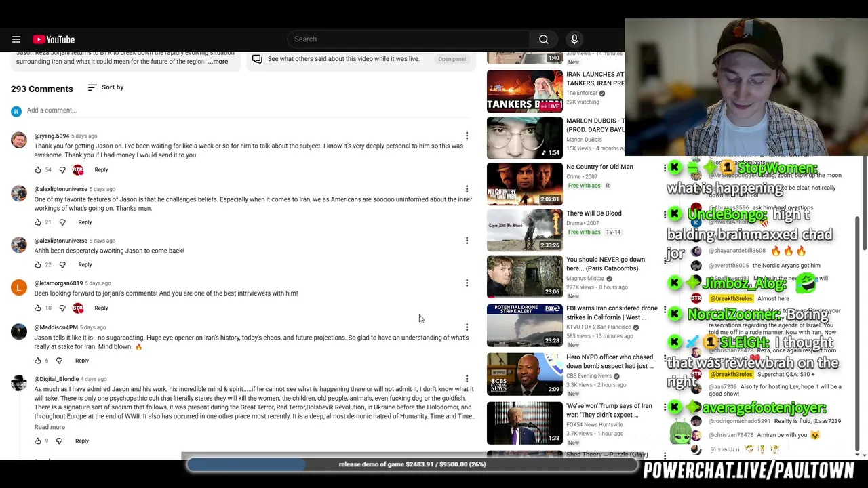The image size is (868, 488).
Task: Open No Country for Old Men thumbnail
Action: click(525, 184)
